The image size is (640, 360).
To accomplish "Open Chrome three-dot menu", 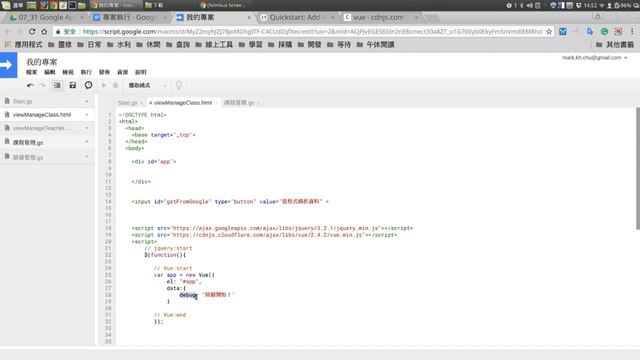I will [x=632, y=31].
